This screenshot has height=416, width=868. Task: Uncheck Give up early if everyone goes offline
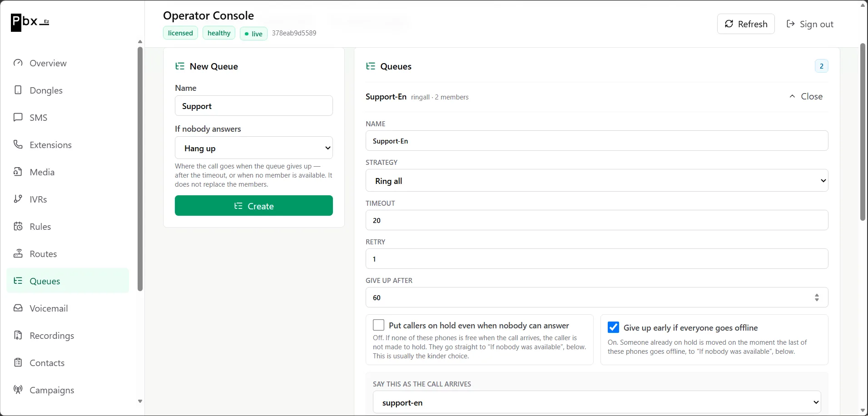613,327
